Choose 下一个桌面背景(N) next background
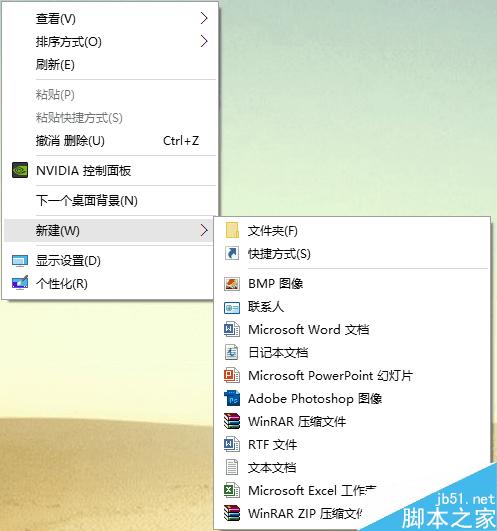497x531 pixels. click(110, 200)
